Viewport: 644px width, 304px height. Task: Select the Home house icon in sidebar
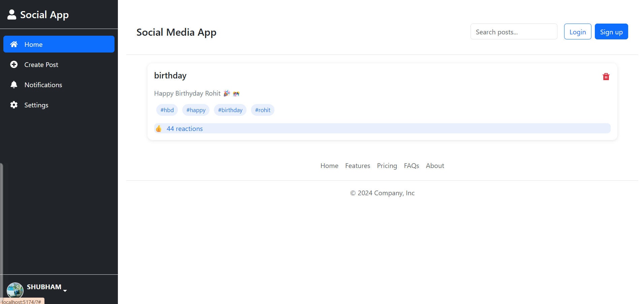coord(14,44)
